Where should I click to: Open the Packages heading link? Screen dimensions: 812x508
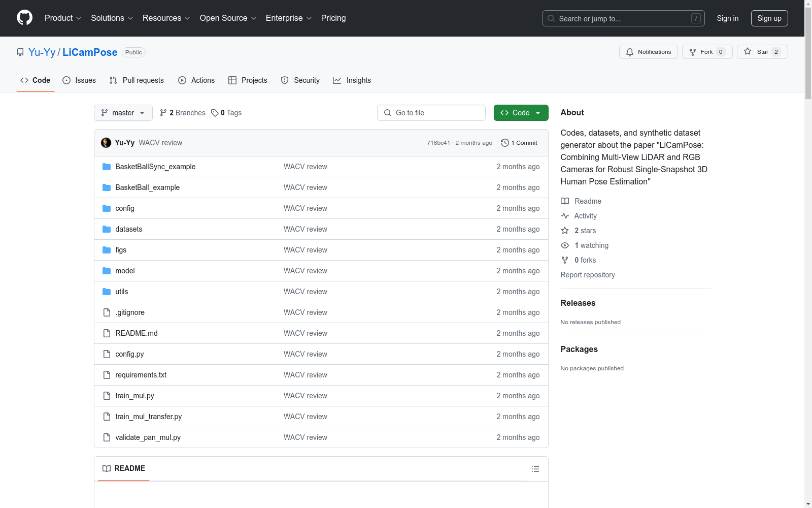coord(579,350)
